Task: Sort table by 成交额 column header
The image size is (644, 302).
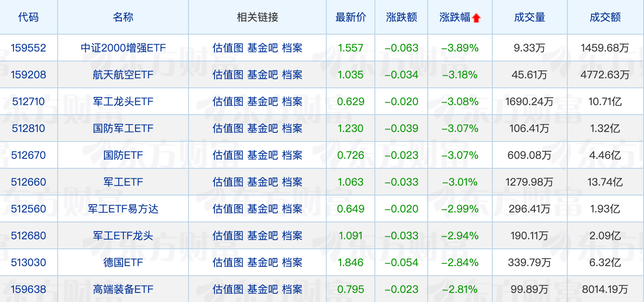Action: coord(605,17)
